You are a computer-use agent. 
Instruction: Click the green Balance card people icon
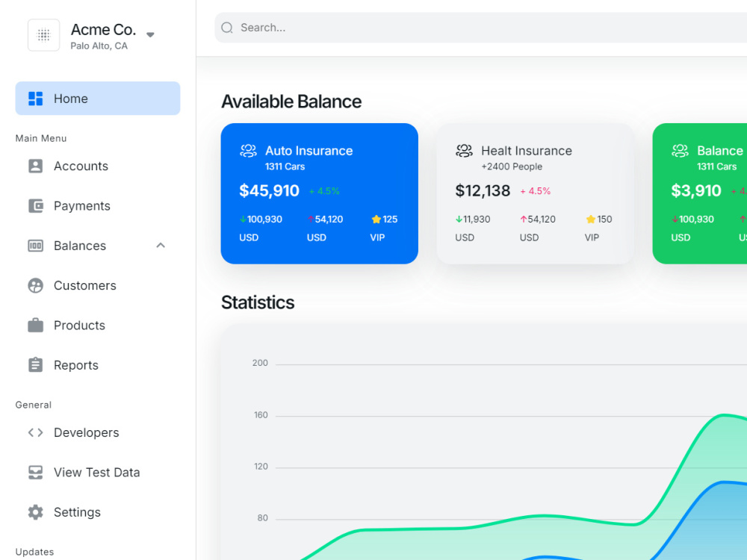coord(680,151)
